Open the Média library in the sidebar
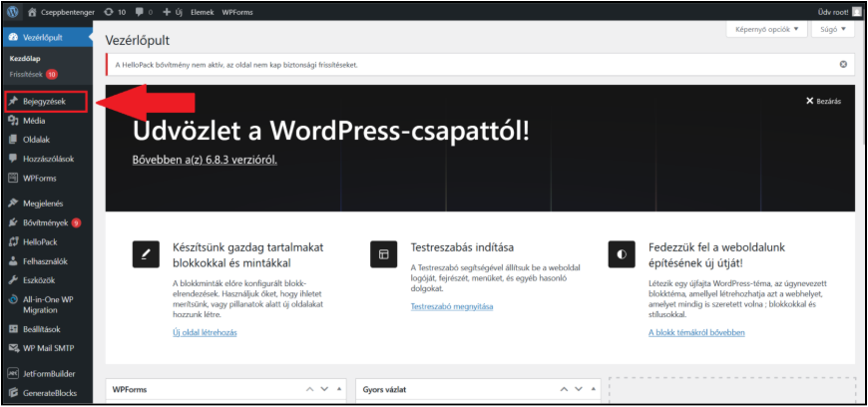868x407 pixels. 34,121
